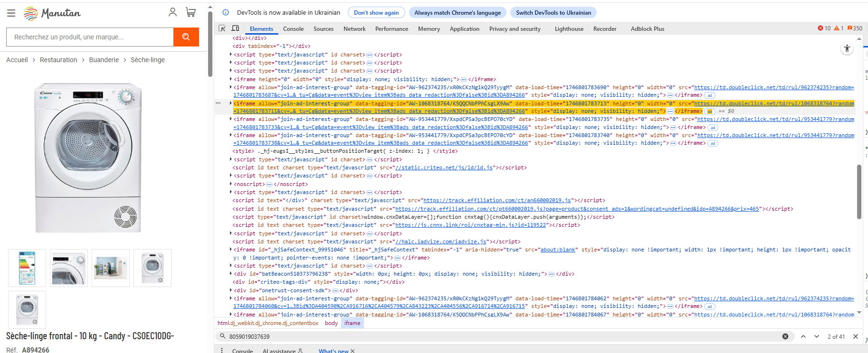Open the js.cnnx.link cnxtag-min.js link
The image size is (868, 353).
pos(470,225)
